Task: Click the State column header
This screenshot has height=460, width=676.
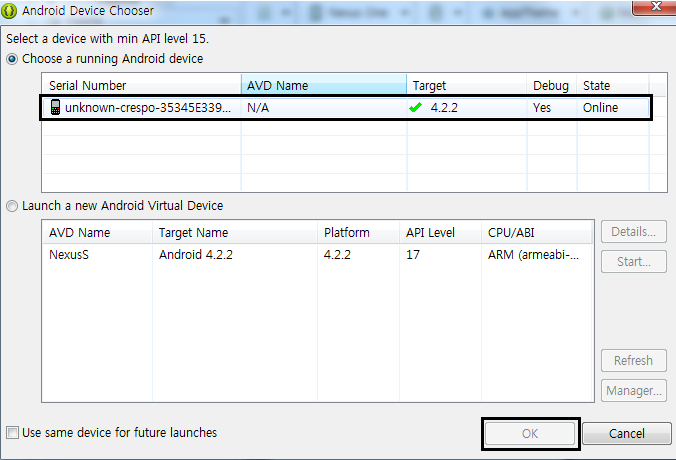Action: pos(613,85)
